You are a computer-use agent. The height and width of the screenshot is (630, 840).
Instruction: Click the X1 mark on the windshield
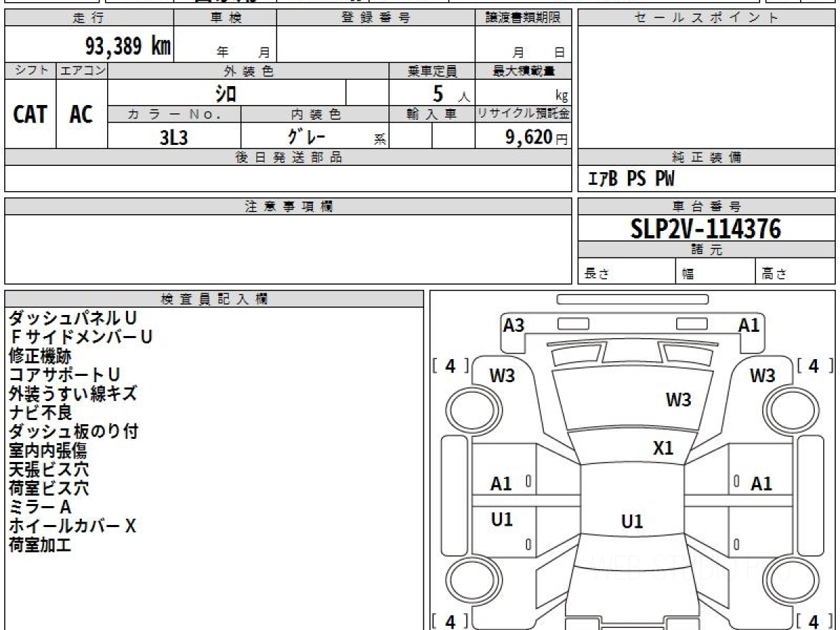click(x=662, y=449)
